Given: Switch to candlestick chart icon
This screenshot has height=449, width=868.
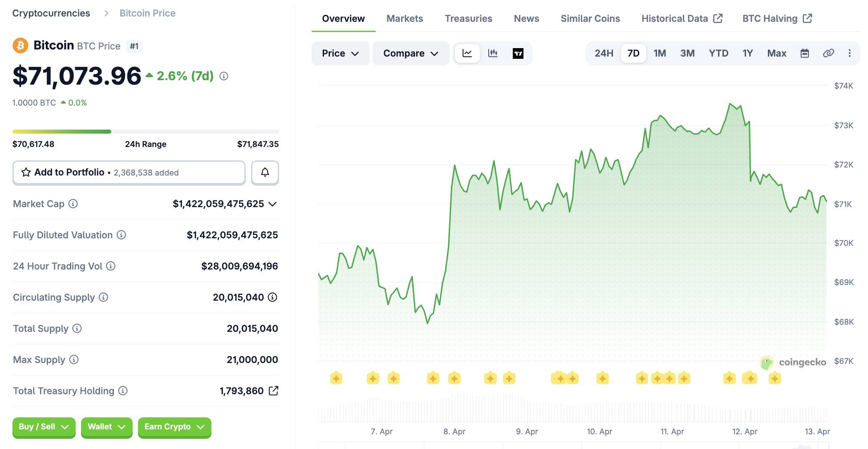Looking at the screenshot, I should pos(493,53).
